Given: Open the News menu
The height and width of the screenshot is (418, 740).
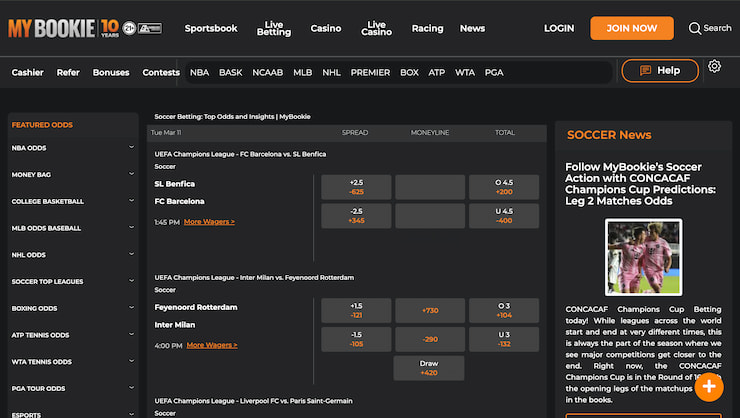Looking at the screenshot, I should (472, 28).
